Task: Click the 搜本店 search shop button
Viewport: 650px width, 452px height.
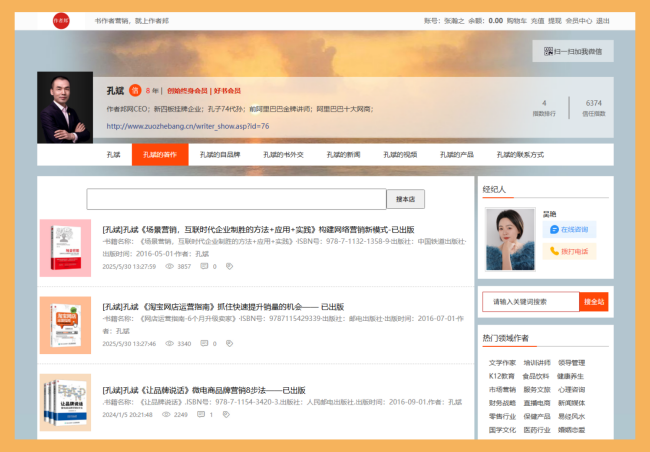Action: 406,199
